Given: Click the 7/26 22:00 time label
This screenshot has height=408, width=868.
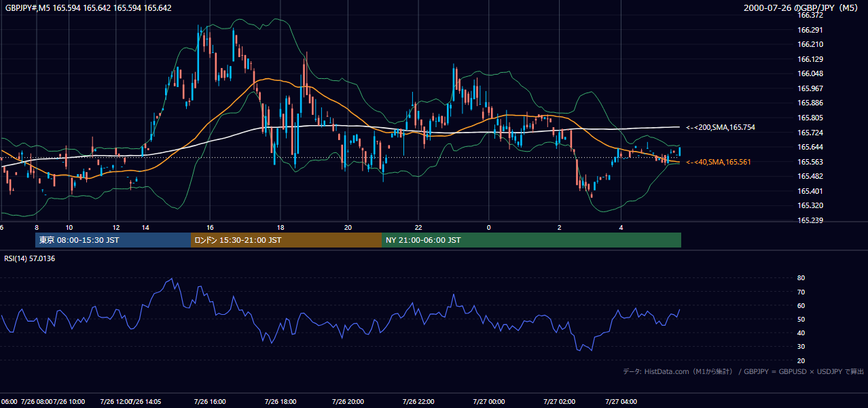Looking at the screenshot, I should [x=419, y=402].
